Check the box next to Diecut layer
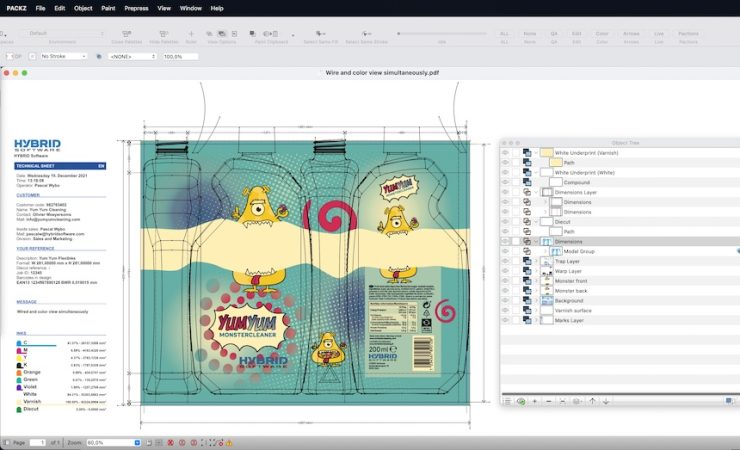740x450 pixels. (x=516, y=222)
